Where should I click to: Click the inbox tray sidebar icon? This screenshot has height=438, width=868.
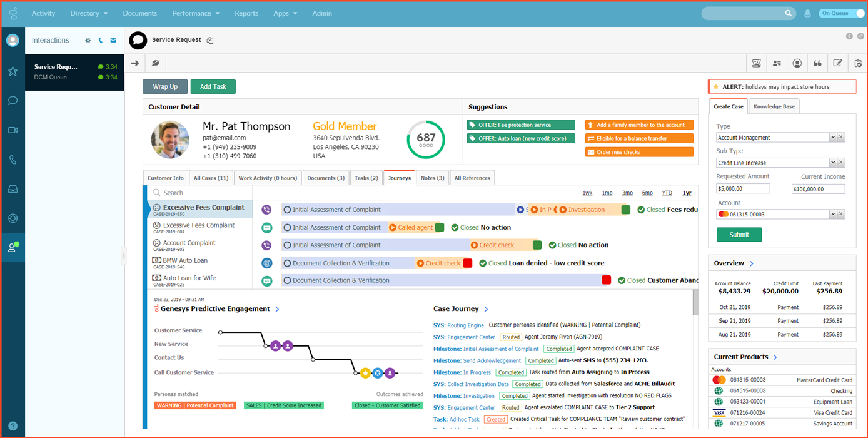(13, 189)
